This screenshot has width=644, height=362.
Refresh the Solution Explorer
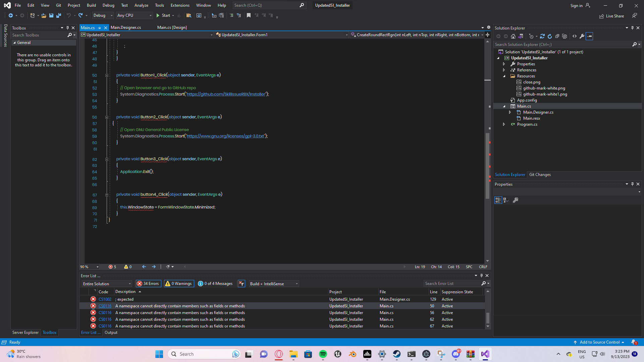pos(550,36)
